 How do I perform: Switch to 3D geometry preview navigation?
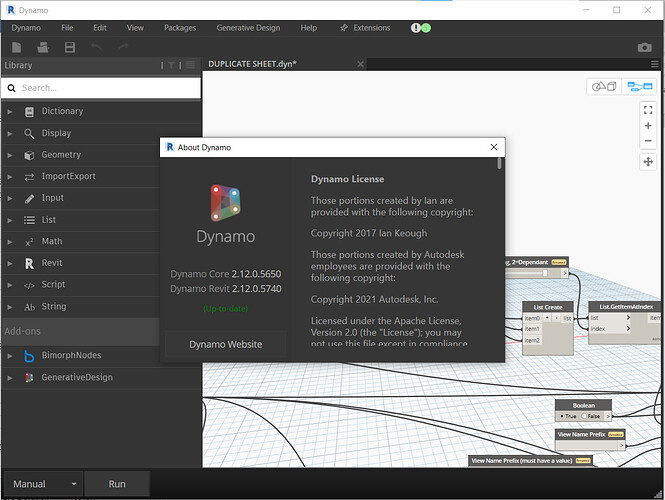[x=604, y=87]
